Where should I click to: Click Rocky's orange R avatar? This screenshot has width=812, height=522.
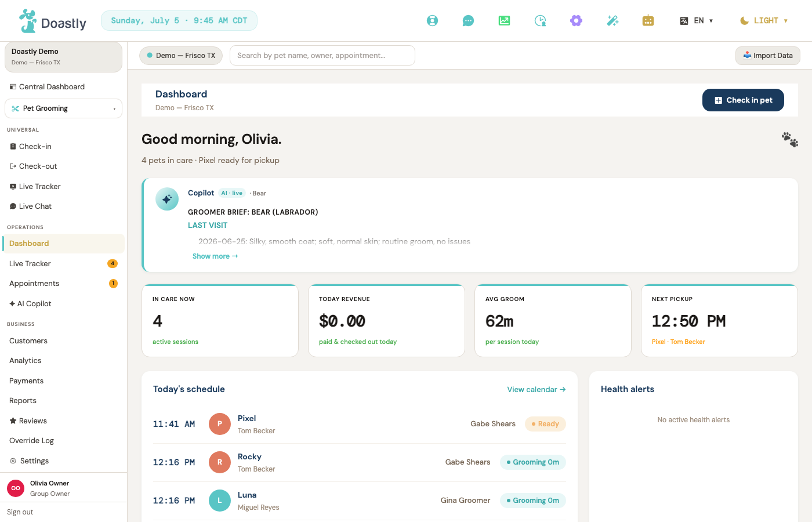[220, 462]
